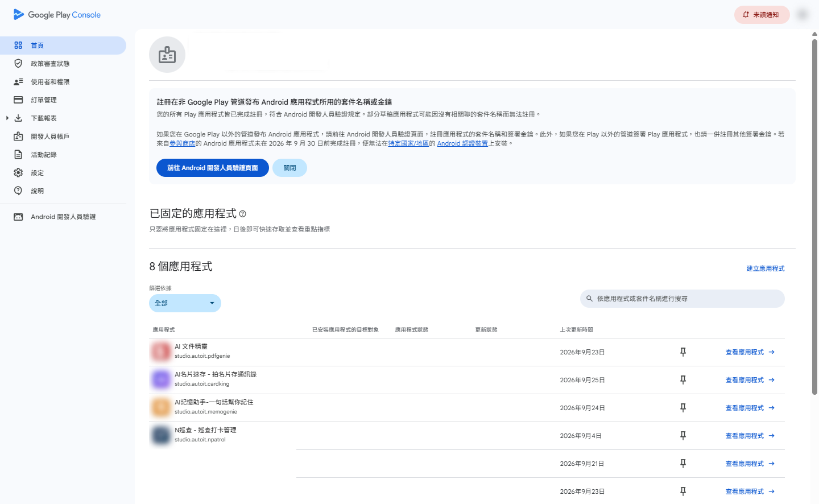819x504 pixels.
Task: Follow the Android 認證裝置 link
Action: coord(462,143)
